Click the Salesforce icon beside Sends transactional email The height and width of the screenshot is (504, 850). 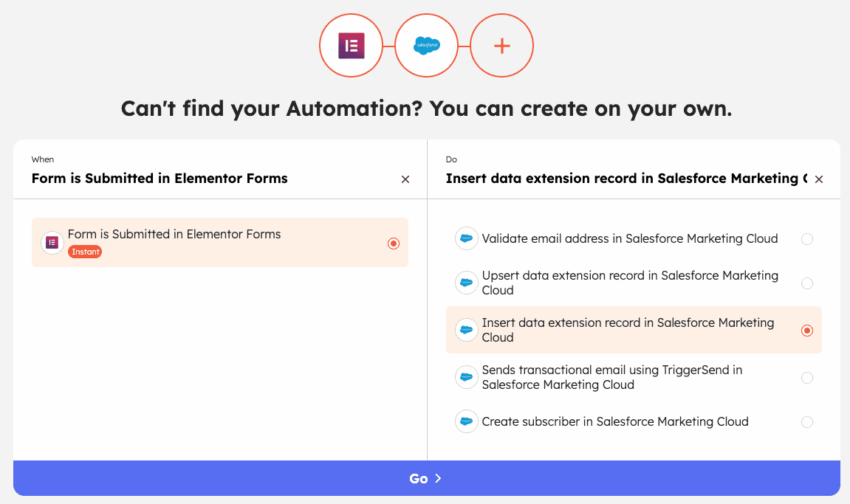(466, 377)
